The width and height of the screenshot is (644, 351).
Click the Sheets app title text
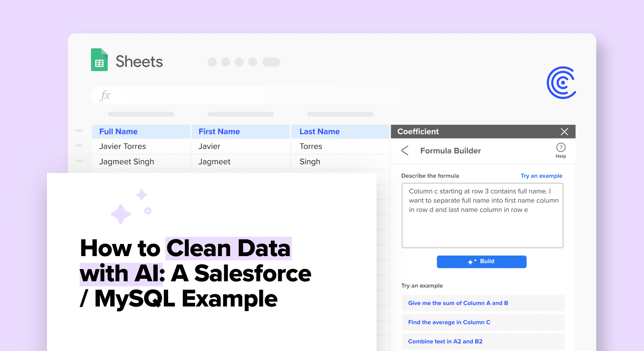click(x=139, y=62)
